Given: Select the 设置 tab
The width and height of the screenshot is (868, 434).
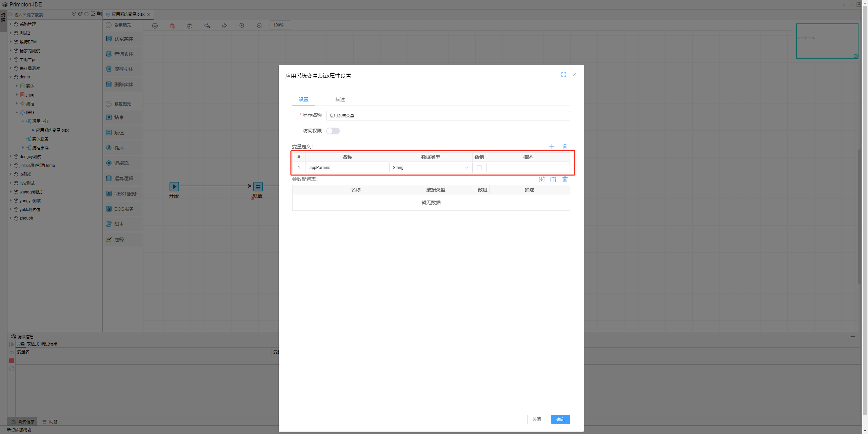Looking at the screenshot, I should (x=303, y=99).
